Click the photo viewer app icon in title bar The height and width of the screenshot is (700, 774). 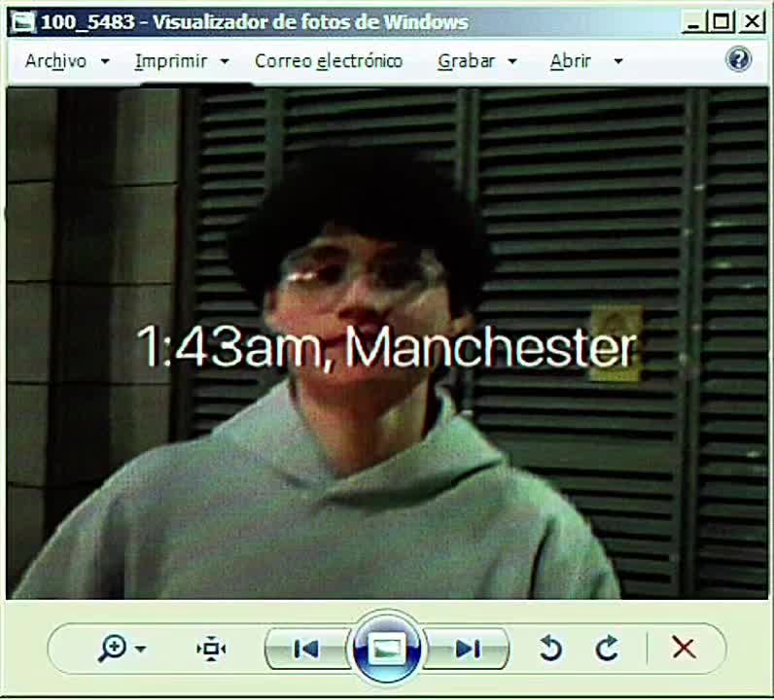(23, 21)
